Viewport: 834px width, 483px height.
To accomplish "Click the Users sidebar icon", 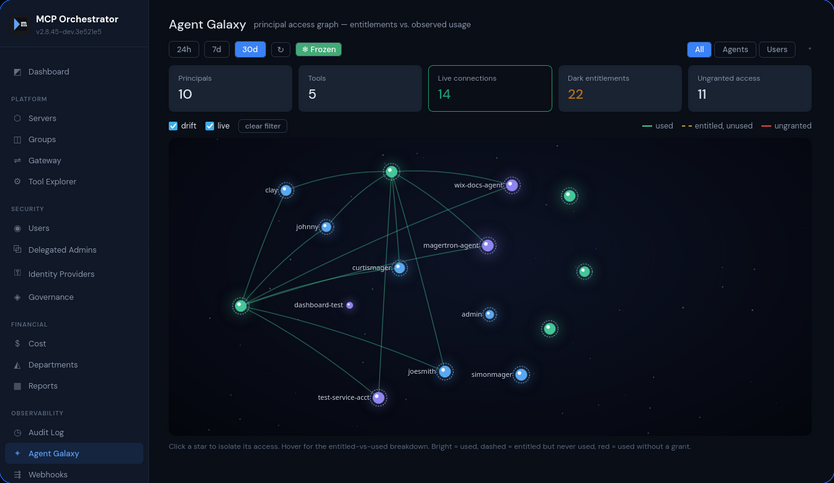I will click(17, 228).
